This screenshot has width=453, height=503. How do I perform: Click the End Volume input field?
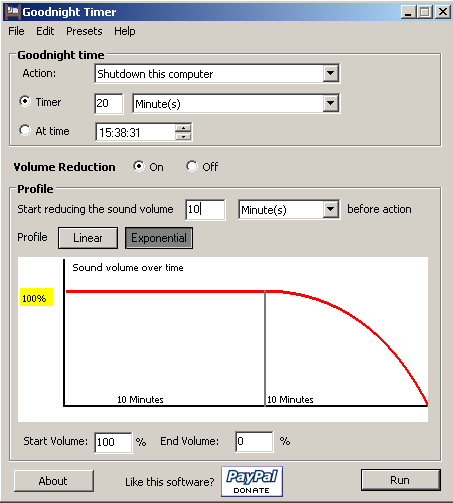point(254,442)
